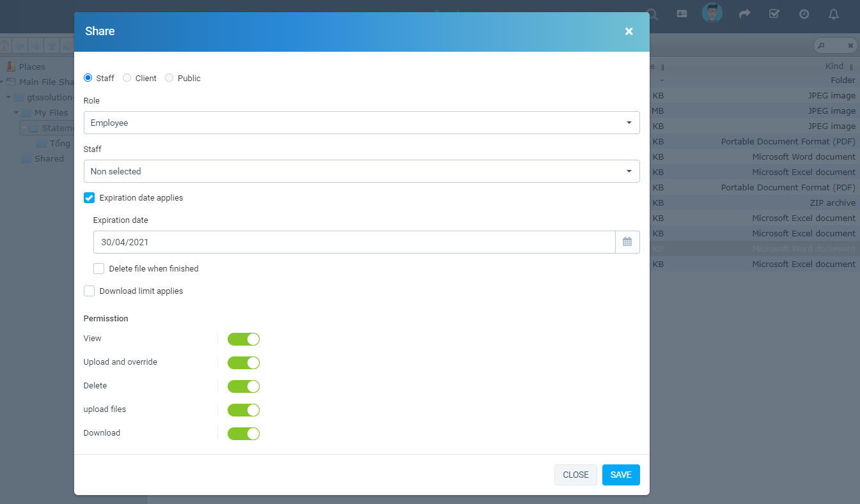The height and width of the screenshot is (504, 860).
Task: Open the expiration date calendar picker
Action: click(x=627, y=242)
